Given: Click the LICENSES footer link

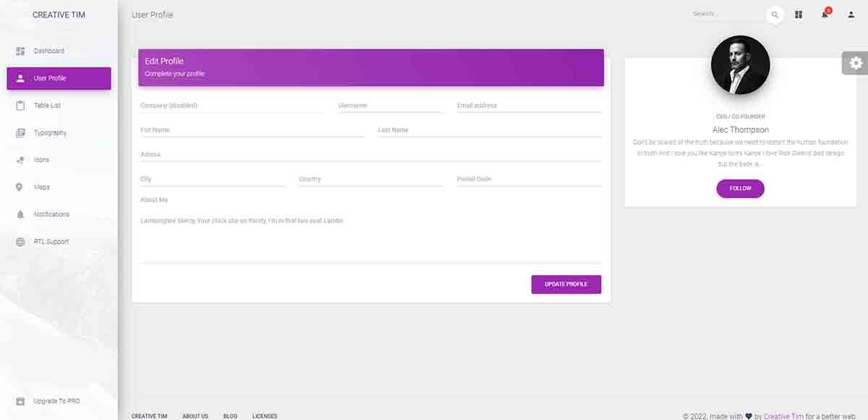Looking at the screenshot, I should pos(265,416).
